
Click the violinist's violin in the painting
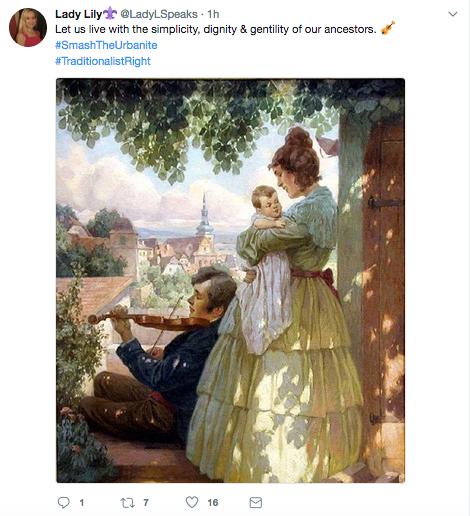[x=147, y=319]
